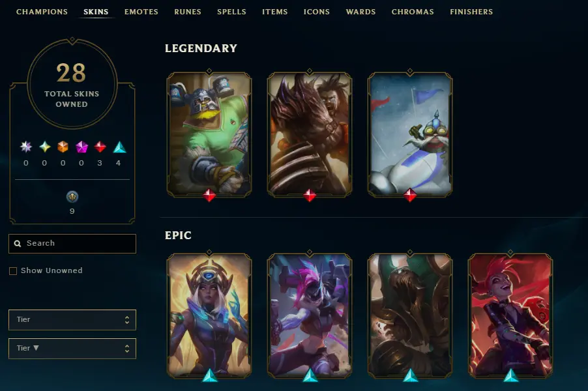Enable the Show Unowned checkbox
Image resolution: width=588 pixels, height=391 pixels.
(13, 270)
